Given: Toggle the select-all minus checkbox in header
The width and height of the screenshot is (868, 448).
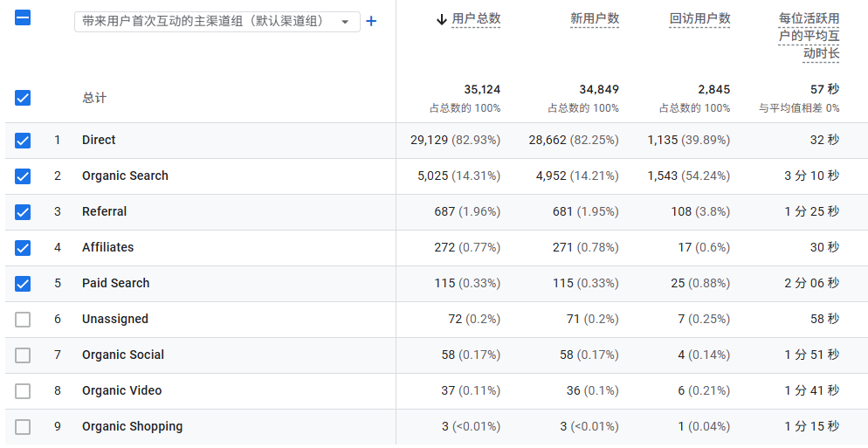Looking at the screenshot, I should click(23, 17).
